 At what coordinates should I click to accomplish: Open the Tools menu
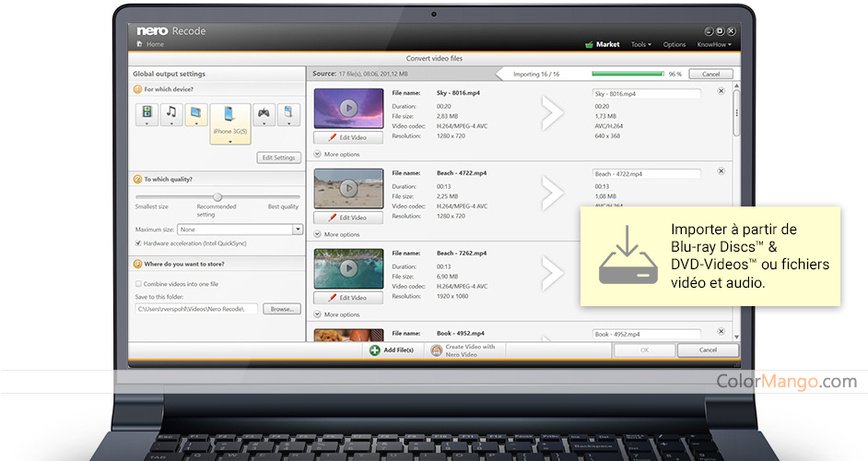point(641,44)
